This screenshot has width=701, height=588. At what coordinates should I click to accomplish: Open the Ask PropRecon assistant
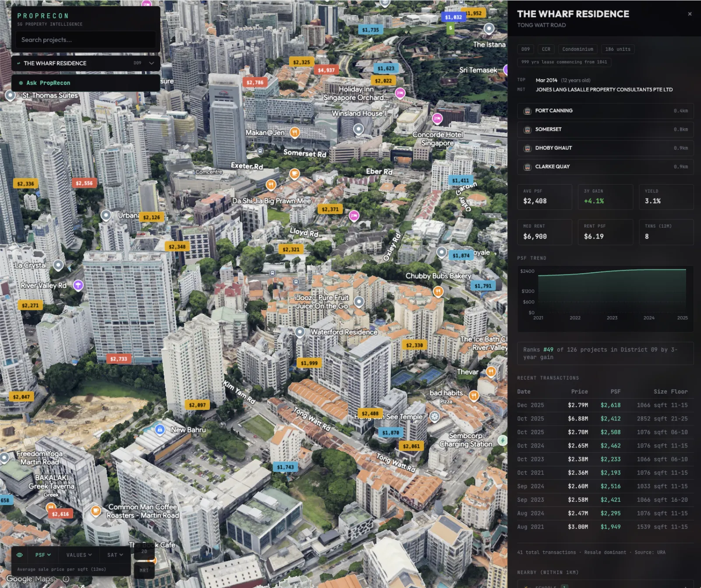pos(86,83)
